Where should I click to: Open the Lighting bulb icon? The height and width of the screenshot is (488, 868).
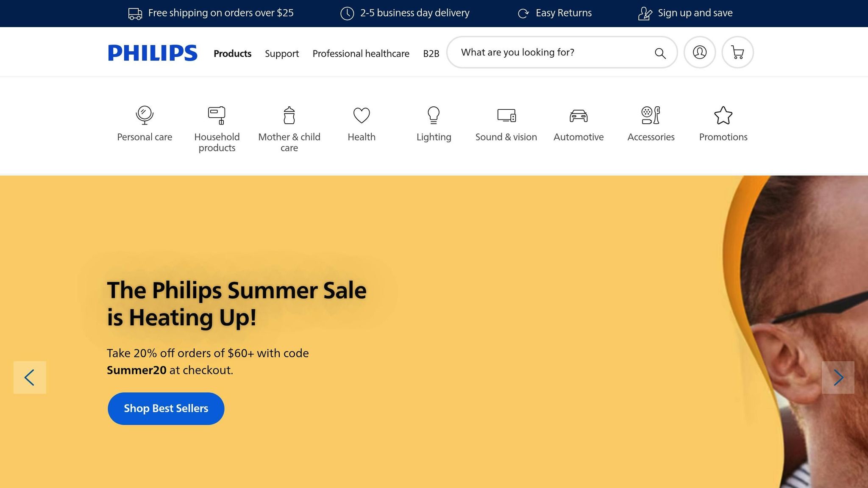click(x=434, y=115)
